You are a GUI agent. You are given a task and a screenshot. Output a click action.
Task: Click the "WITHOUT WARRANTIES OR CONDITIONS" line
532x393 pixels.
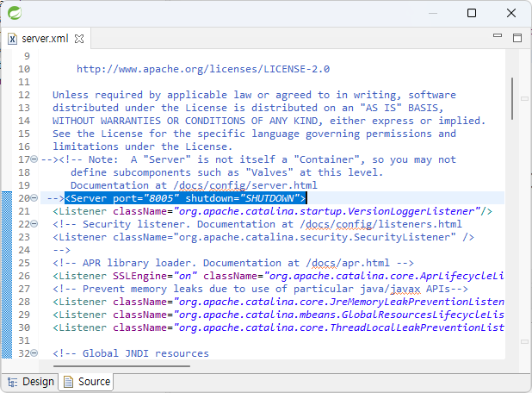269,121
